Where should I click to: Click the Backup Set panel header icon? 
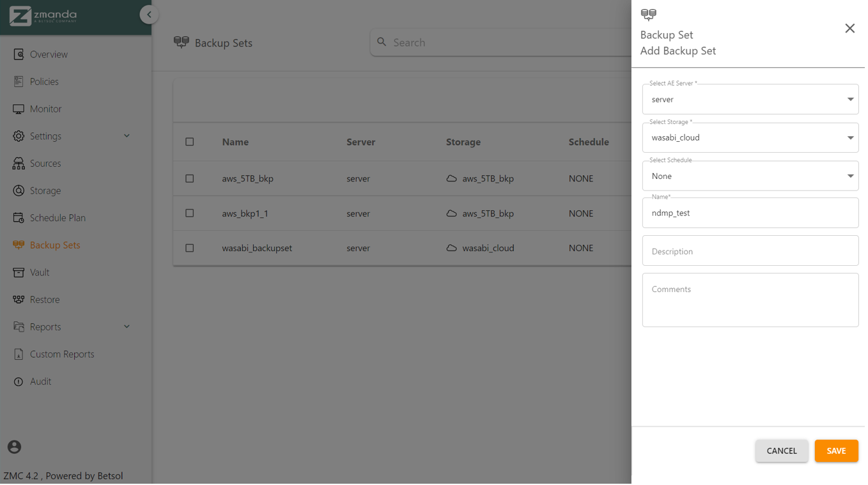[650, 15]
